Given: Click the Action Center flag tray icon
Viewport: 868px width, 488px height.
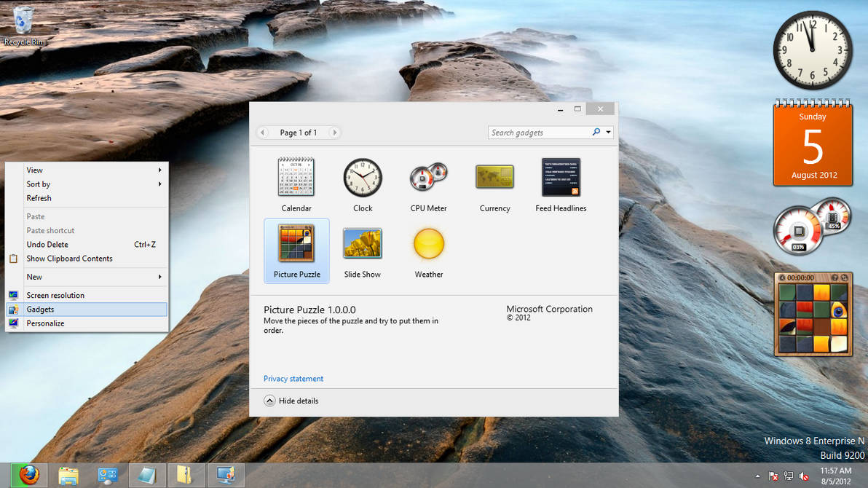Looking at the screenshot, I should tap(773, 476).
